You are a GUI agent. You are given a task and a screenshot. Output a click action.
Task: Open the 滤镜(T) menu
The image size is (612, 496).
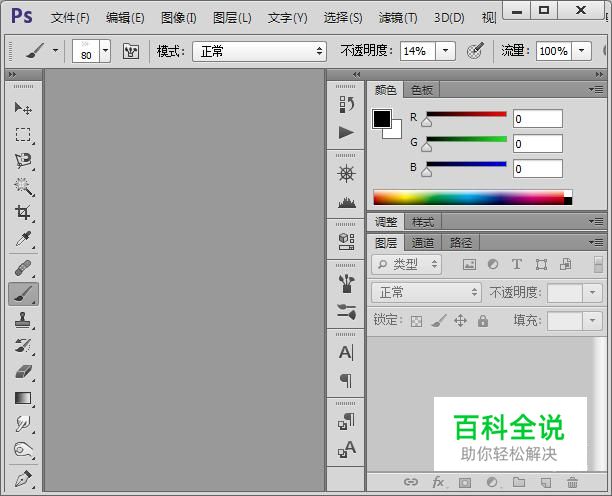398,18
